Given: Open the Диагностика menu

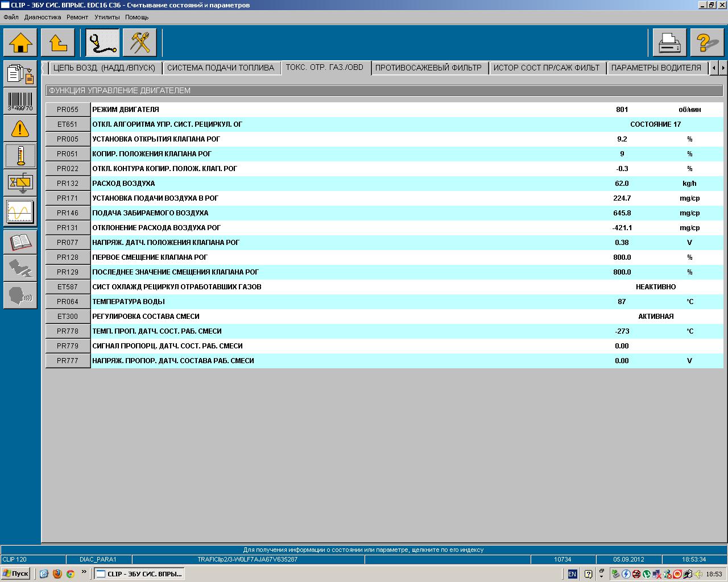Looking at the screenshot, I should tap(43, 17).
